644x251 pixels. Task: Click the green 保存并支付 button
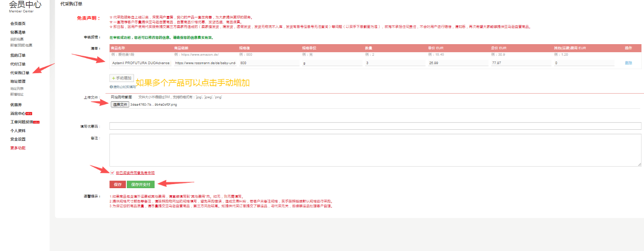click(x=140, y=184)
